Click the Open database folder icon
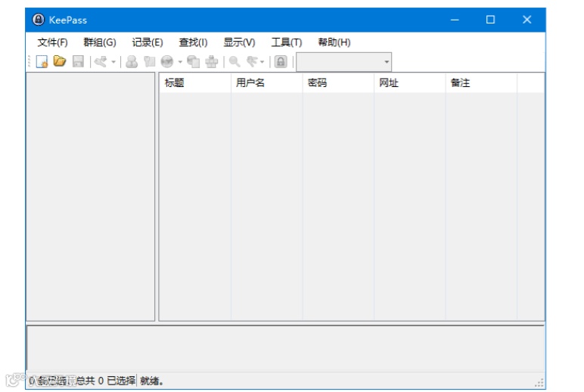This screenshot has width=584, height=392. pyautogui.click(x=60, y=61)
